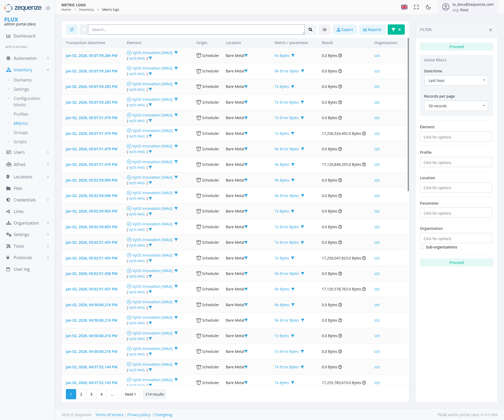Open Configuration blocks submenu item
504x420 pixels.
coord(27,102)
